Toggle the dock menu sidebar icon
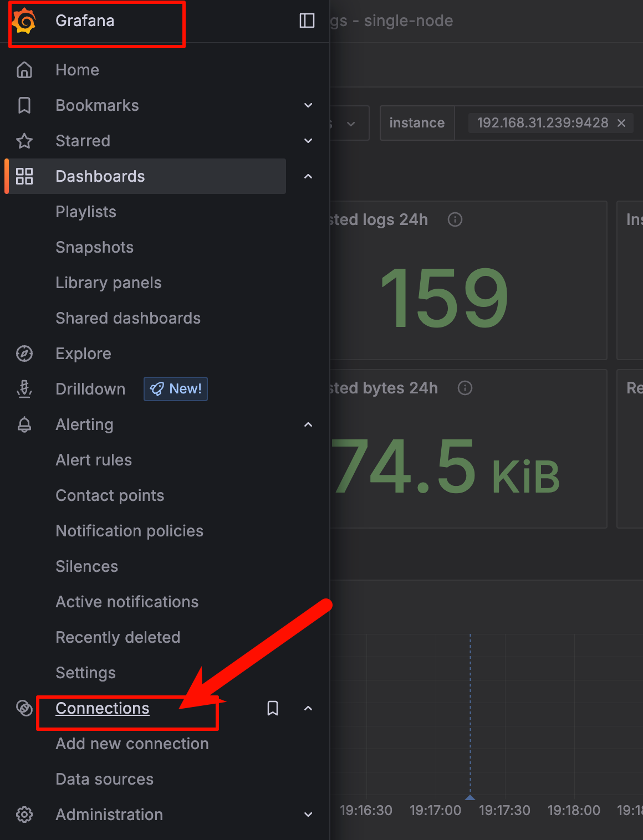The height and width of the screenshot is (840, 643). click(x=307, y=21)
